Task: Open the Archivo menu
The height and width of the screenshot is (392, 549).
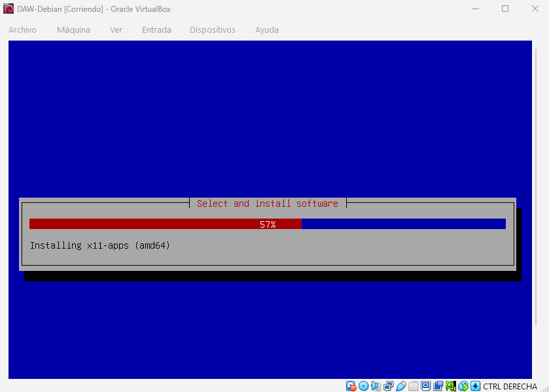Action: 22,30
